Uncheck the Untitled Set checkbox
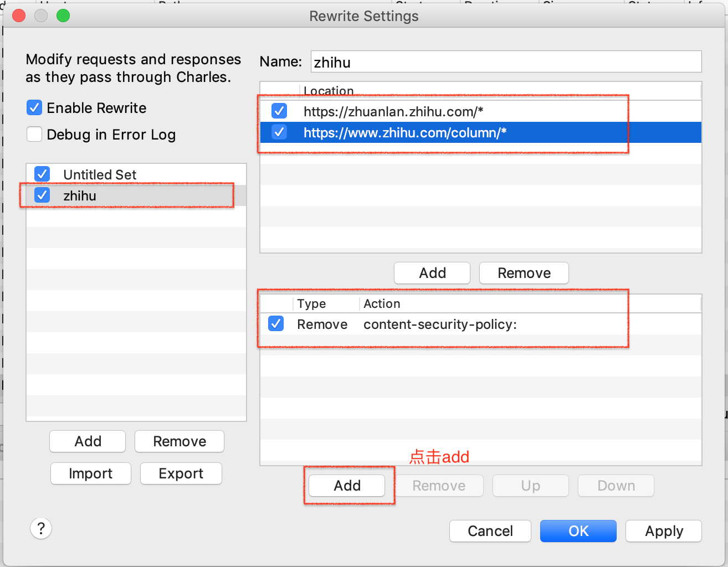The height and width of the screenshot is (567, 728). click(x=42, y=174)
